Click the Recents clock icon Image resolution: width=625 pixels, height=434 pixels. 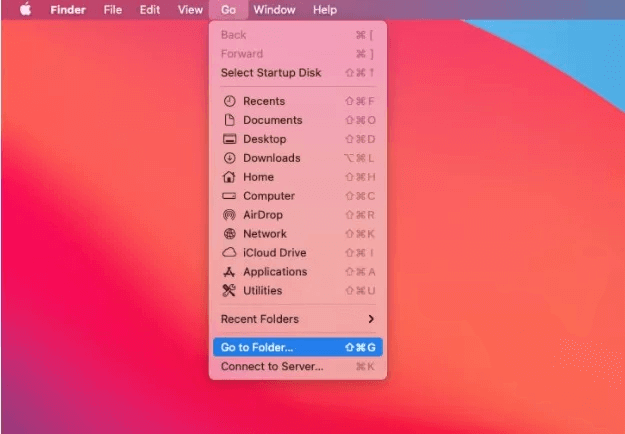coord(229,101)
